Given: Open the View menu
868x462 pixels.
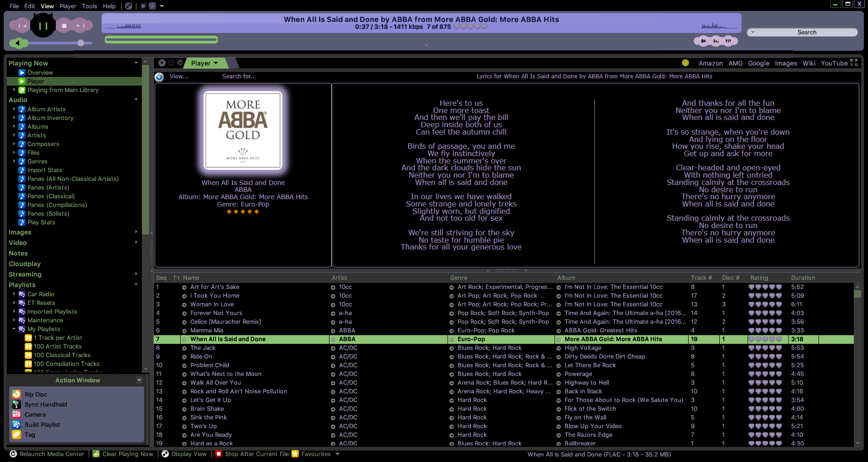Looking at the screenshot, I should [x=47, y=6].
